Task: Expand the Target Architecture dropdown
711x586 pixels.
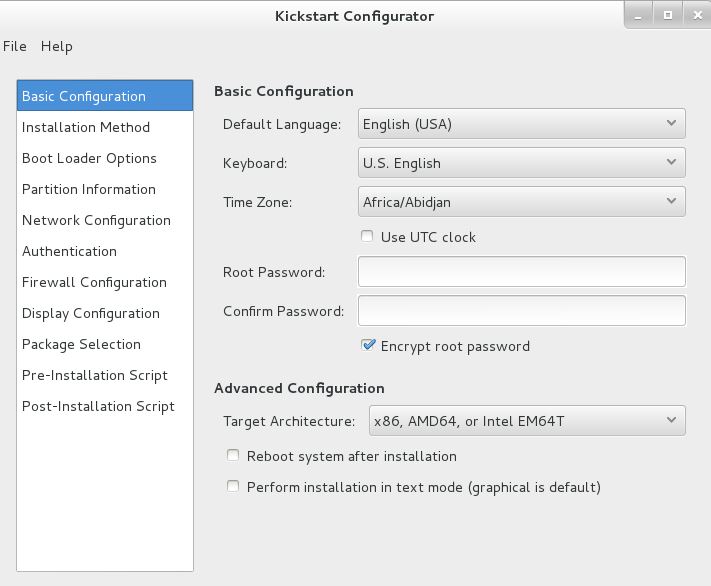Action: (527, 420)
